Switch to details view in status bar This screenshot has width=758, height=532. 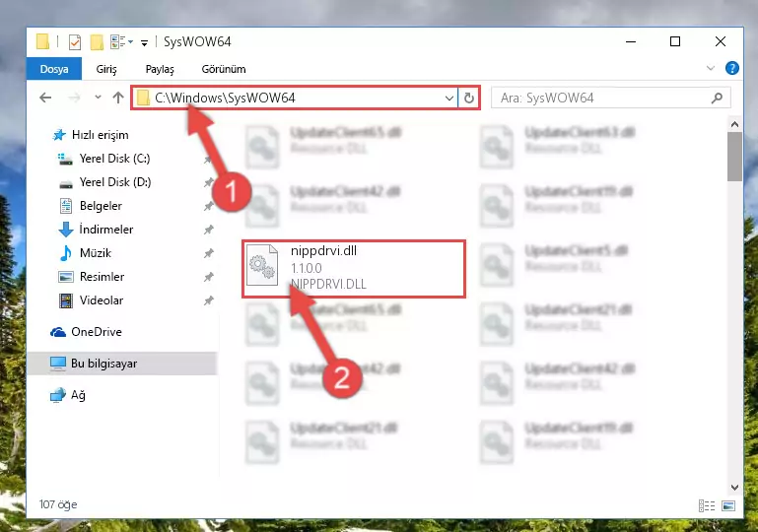(x=707, y=506)
